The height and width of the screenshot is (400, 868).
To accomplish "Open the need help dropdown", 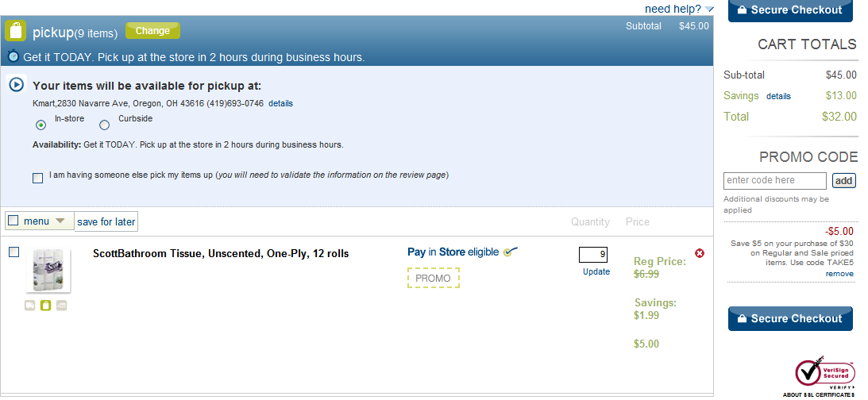I will [679, 9].
